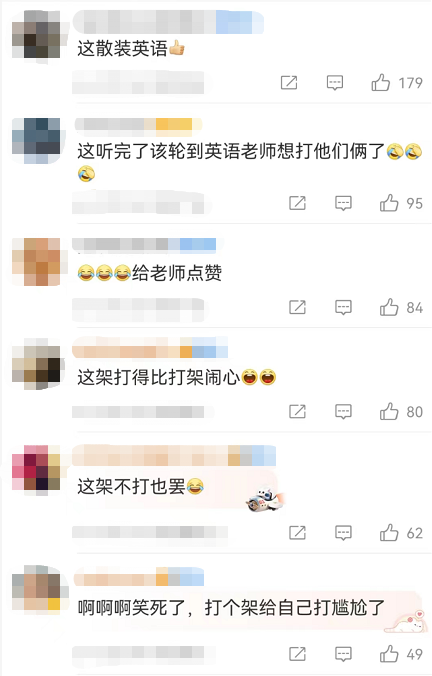Reply to the 给老师点赞 comment

[x=343, y=307]
